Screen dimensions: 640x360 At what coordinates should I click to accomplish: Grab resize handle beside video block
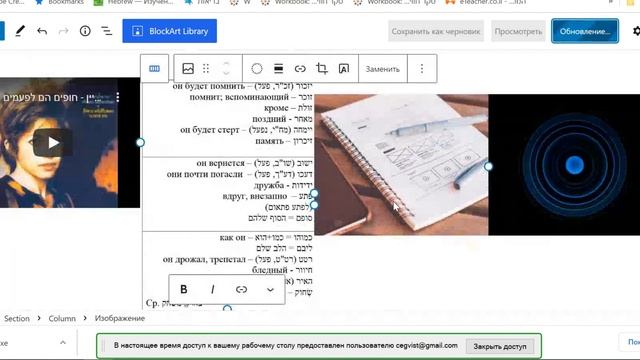coord(140,142)
